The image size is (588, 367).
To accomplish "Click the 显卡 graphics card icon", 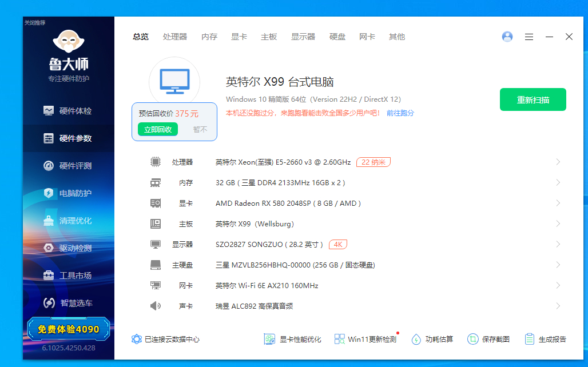I will click(x=155, y=203).
